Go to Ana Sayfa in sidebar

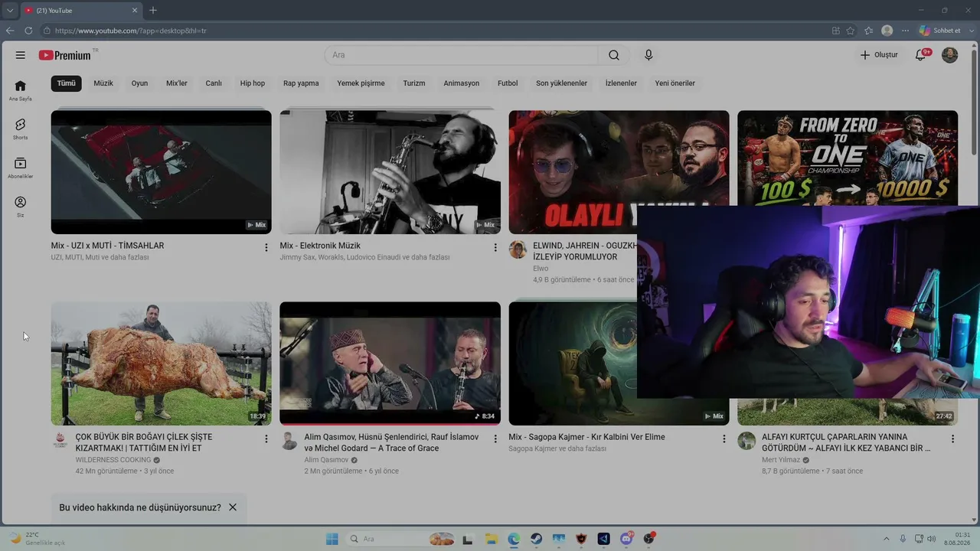[21, 90]
